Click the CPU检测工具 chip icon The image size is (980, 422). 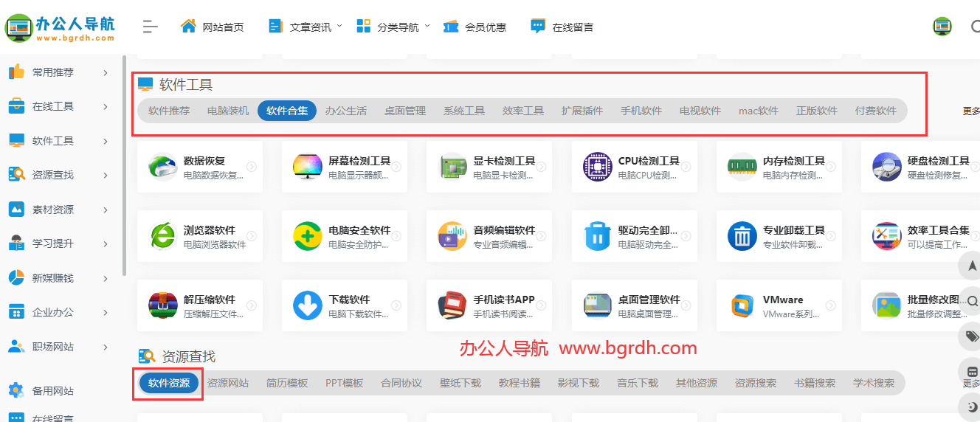598,167
